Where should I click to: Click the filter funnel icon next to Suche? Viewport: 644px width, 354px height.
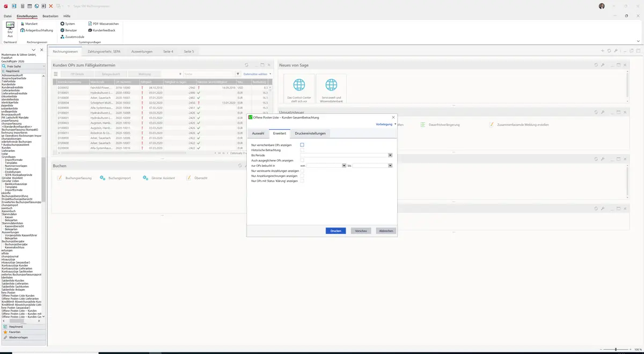tap(238, 74)
